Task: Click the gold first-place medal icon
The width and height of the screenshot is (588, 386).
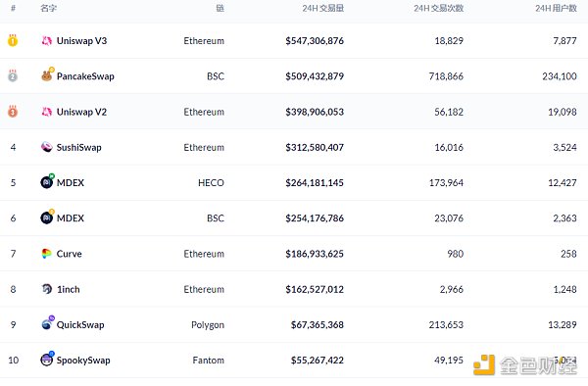Action: [x=13, y=40]
